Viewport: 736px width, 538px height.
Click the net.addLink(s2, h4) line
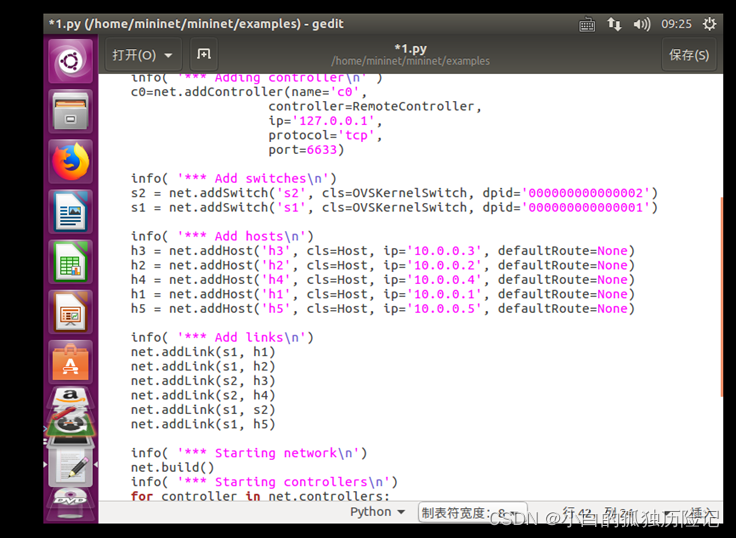click(203, 396)
